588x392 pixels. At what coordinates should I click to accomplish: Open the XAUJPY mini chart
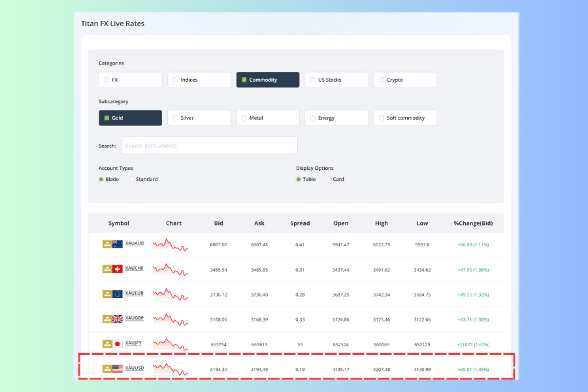point(171,344)
